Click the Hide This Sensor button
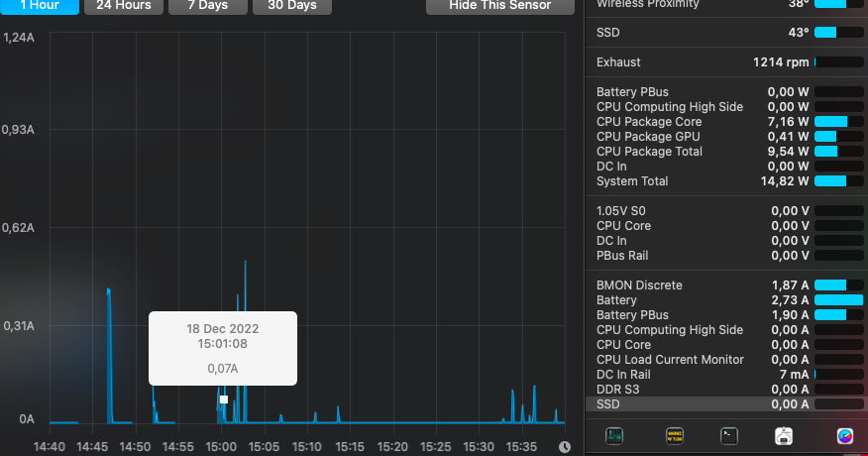 (x=499, y=6)
